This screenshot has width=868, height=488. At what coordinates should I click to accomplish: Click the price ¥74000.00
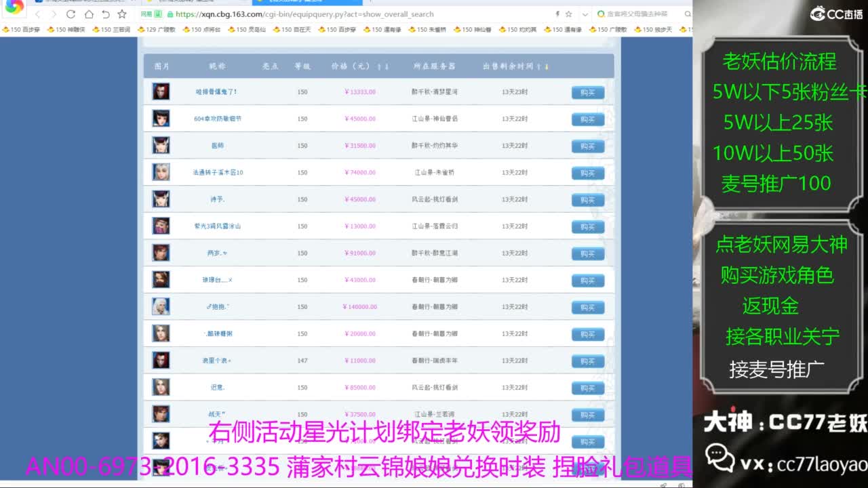[360, 173]
